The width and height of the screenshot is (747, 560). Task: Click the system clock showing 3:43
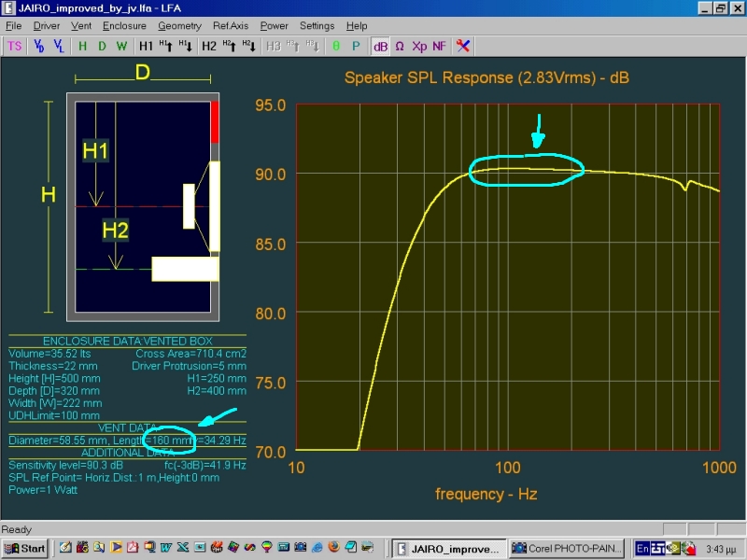tap(721, 549)
